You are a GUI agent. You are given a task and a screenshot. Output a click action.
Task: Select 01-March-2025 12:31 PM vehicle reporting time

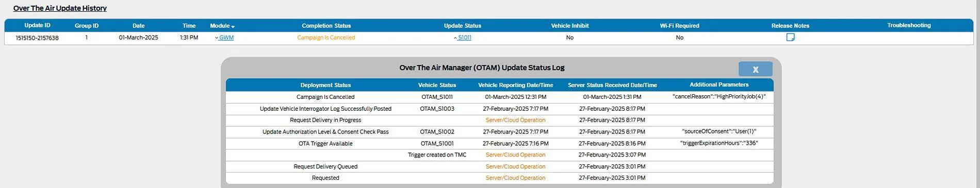(515, 97)
